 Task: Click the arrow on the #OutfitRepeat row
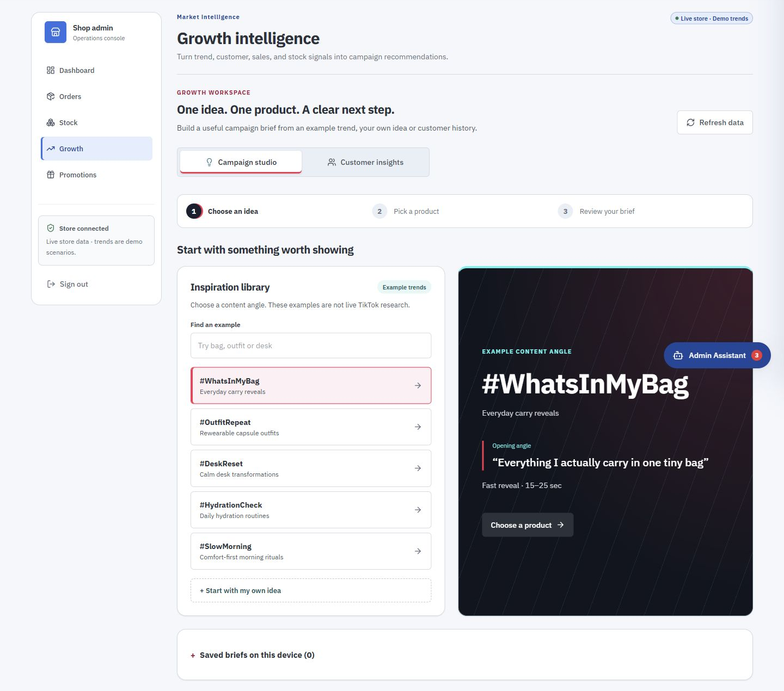point(418,427)
